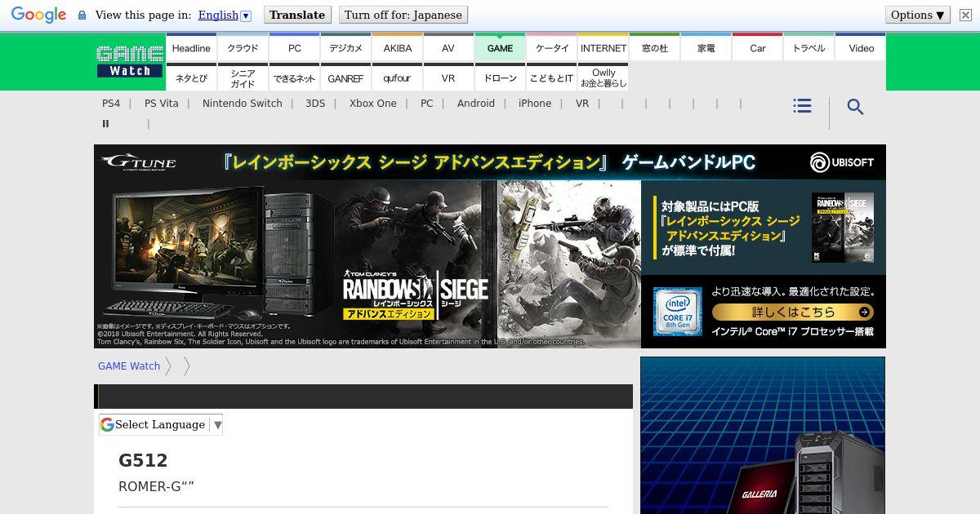Click the search magnifier icon
Image resolution: width=980 pixels, height=514 pixels.
[x=855, y=107]
